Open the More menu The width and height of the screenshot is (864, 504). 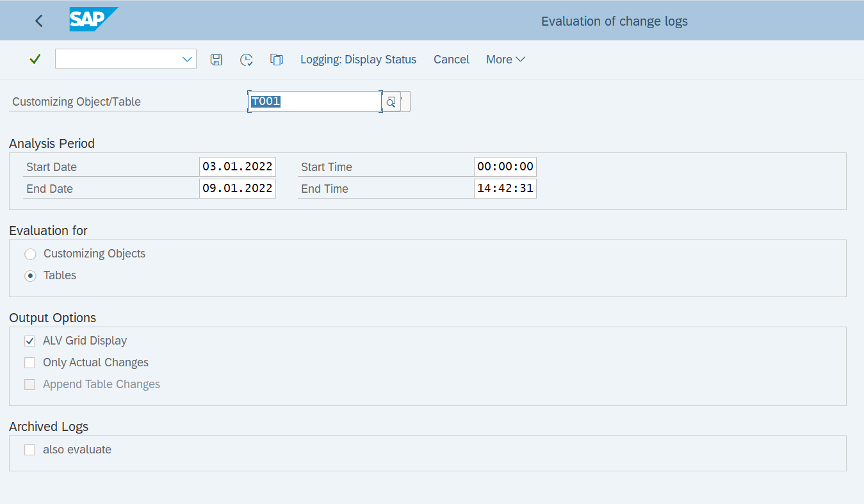505,60
